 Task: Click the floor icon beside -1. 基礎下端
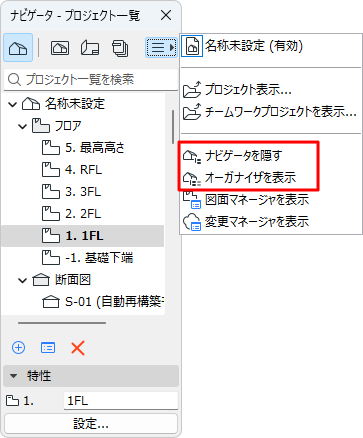[51, 258]
